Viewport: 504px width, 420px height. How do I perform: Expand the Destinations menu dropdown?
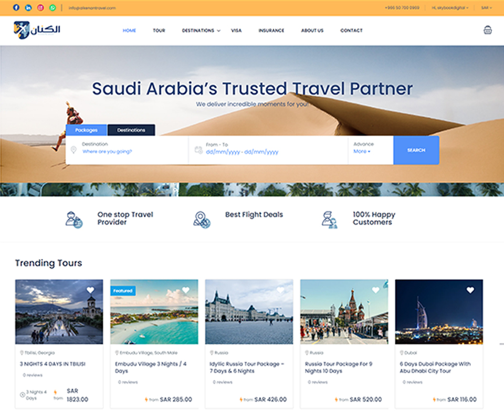click(x=201, y=30)
